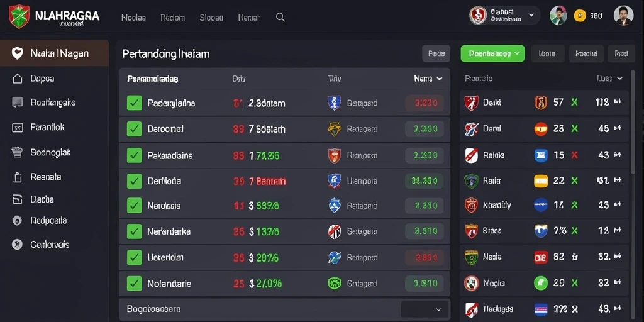
Task: Uncheck the Padarylatns row checkbox
Action: tap(135, 103)
